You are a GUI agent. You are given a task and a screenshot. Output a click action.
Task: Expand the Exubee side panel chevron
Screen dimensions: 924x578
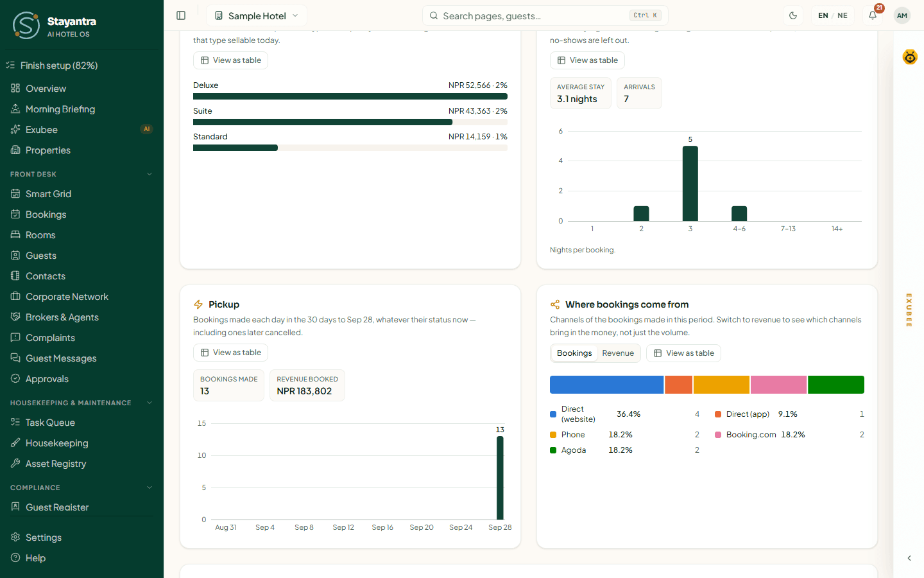[x=909, y=558]
